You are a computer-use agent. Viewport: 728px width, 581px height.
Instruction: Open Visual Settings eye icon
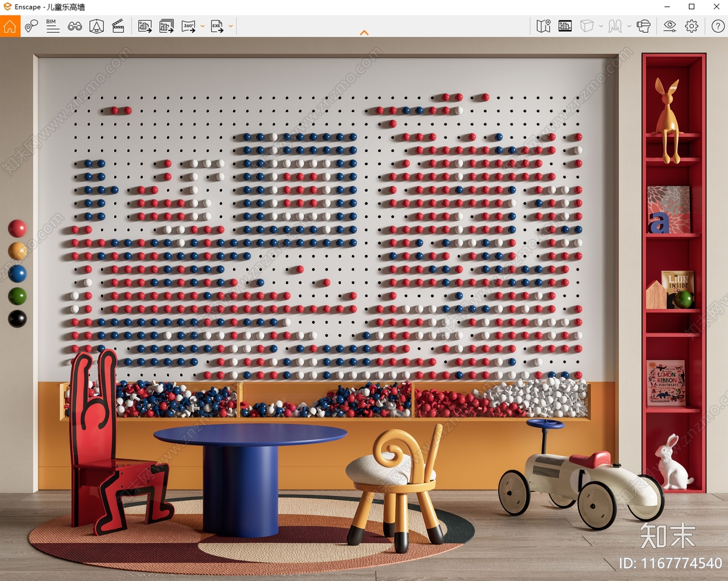tap(670, 26)
